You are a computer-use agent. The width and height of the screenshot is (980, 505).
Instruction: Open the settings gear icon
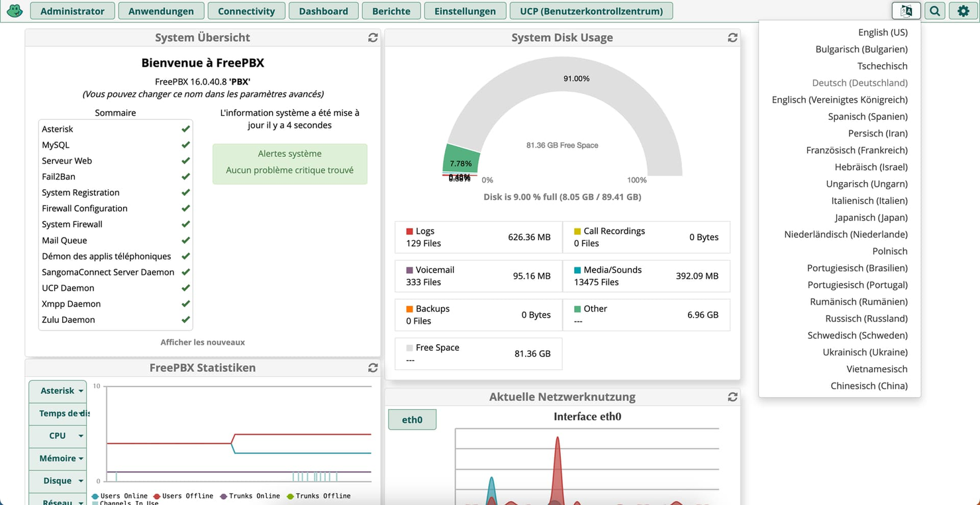[963, 11]
